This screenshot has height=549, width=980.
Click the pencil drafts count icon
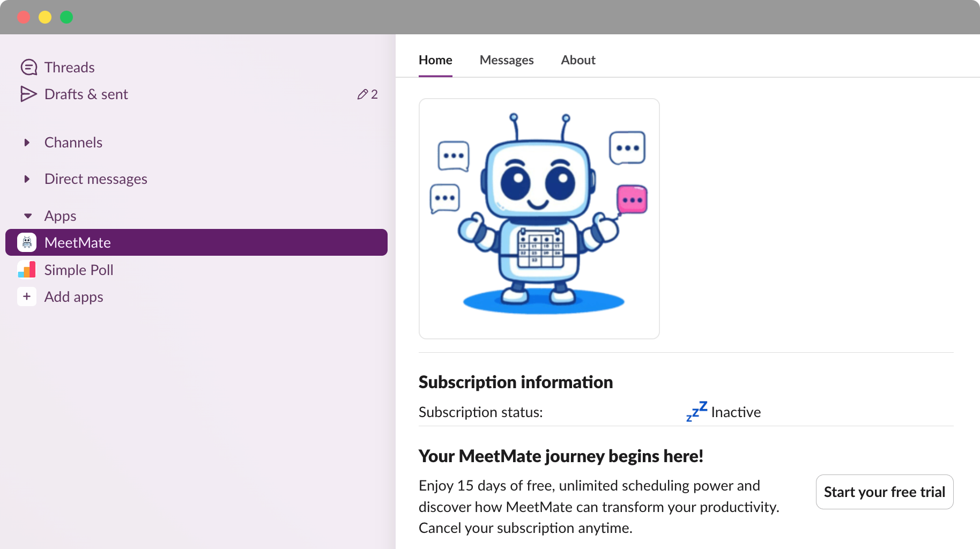pyautogui.click(x=362, y=94)
